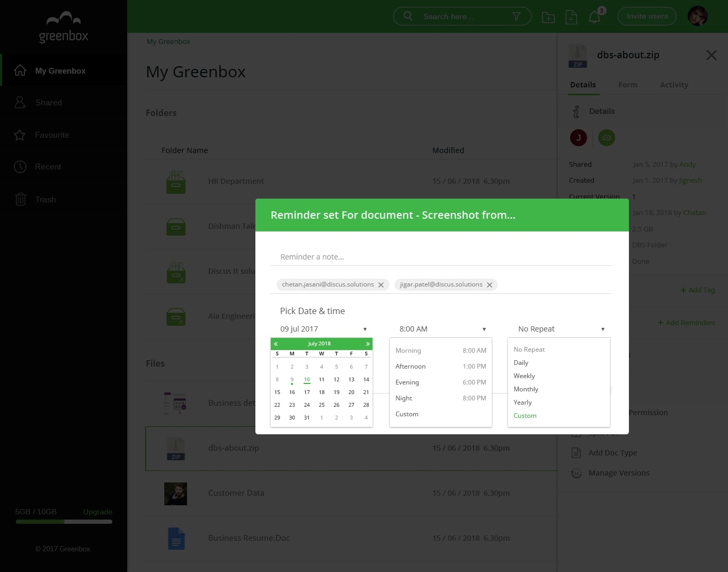Click the Greenbox logo
This screenshot has width=728, height=572.
[x=64, y=28]
